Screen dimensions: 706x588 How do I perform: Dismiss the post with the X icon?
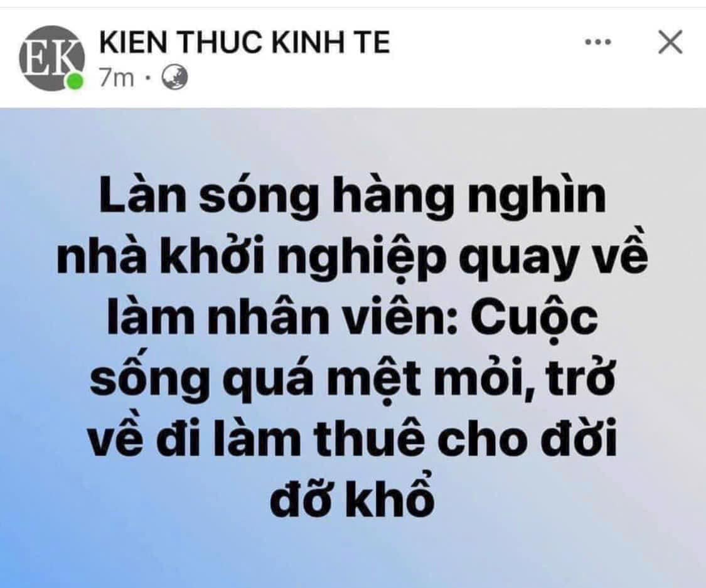tap(670, 42)
